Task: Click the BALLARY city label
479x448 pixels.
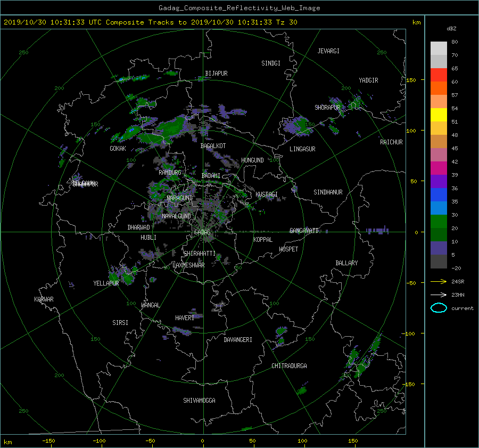Action: click(346, 263)
